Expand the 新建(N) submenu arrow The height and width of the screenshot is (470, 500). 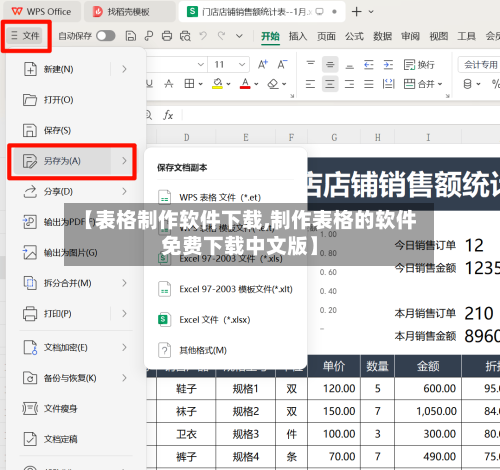[124, 69]
